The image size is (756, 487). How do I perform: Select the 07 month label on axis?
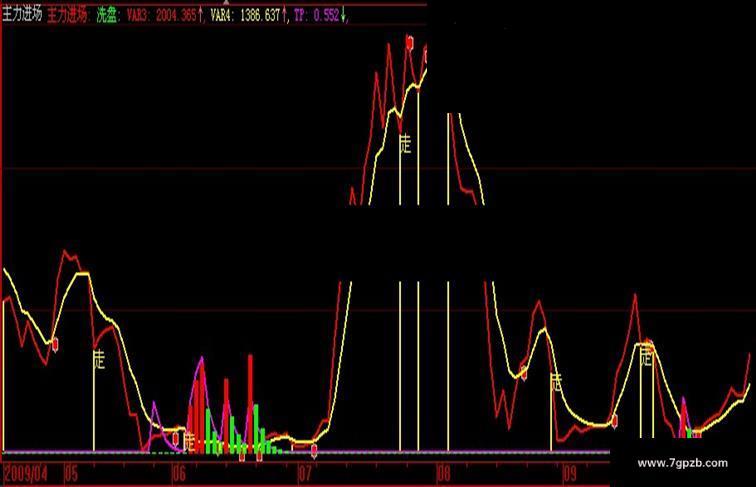[x=305, y=474]
